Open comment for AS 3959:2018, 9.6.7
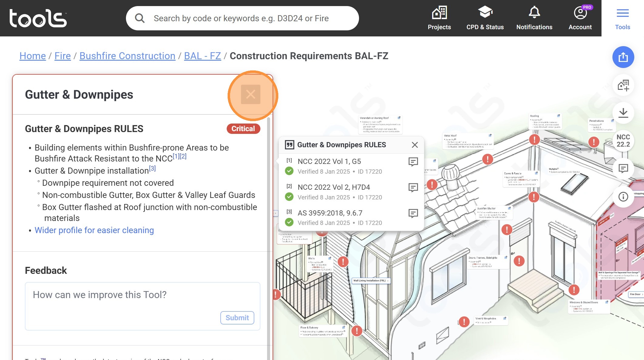 coord(413,213)
